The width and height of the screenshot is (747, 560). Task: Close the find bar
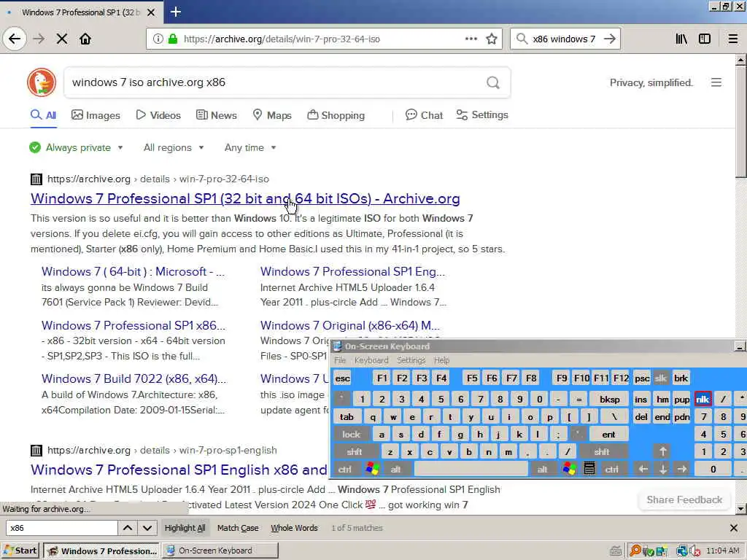click(734, 528)
